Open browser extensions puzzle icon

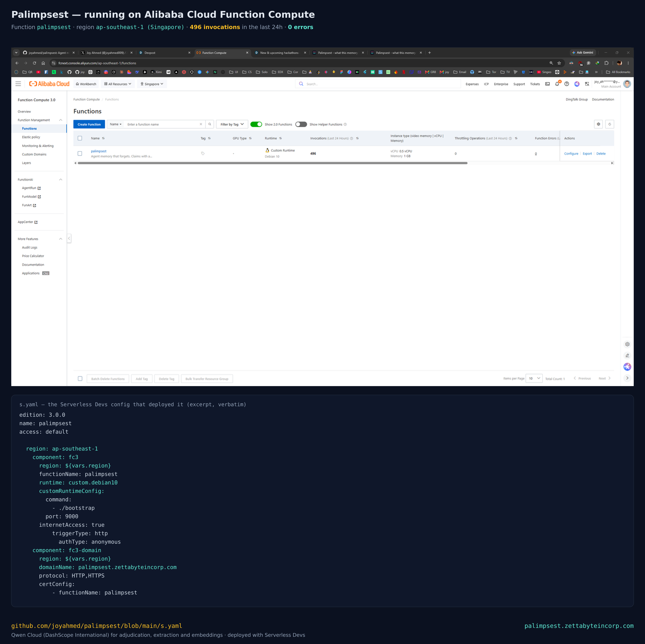tap(606, 63)
